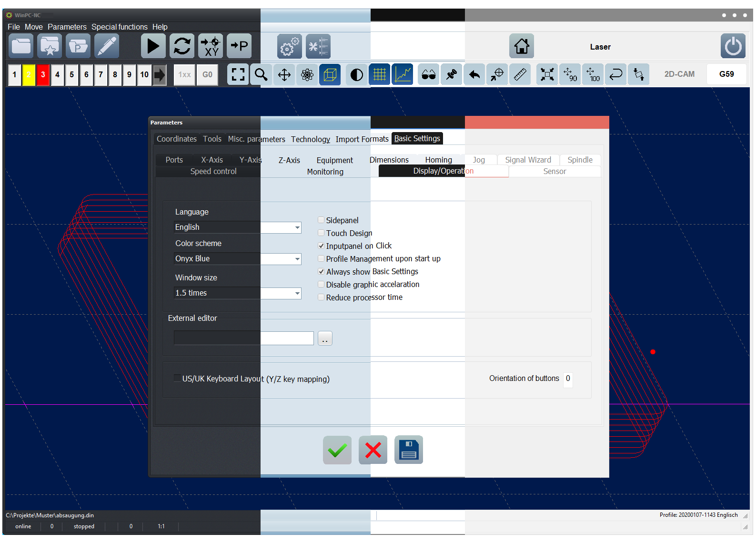This screenshot has height=544, width=756.
Task: Open the Help menu
Action: [x=160, y=27]
